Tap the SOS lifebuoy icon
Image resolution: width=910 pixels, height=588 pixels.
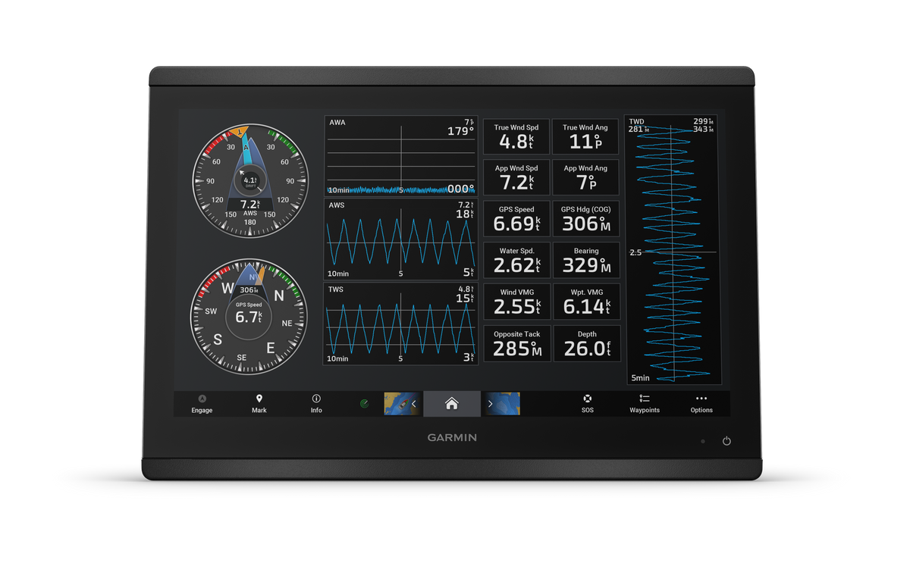(x=587, y=399)
